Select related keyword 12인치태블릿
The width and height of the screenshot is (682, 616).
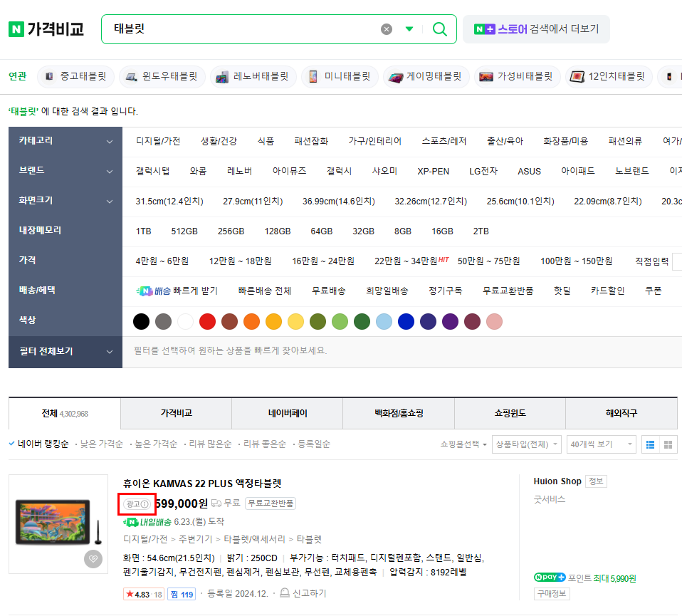(x=609, y=77)
